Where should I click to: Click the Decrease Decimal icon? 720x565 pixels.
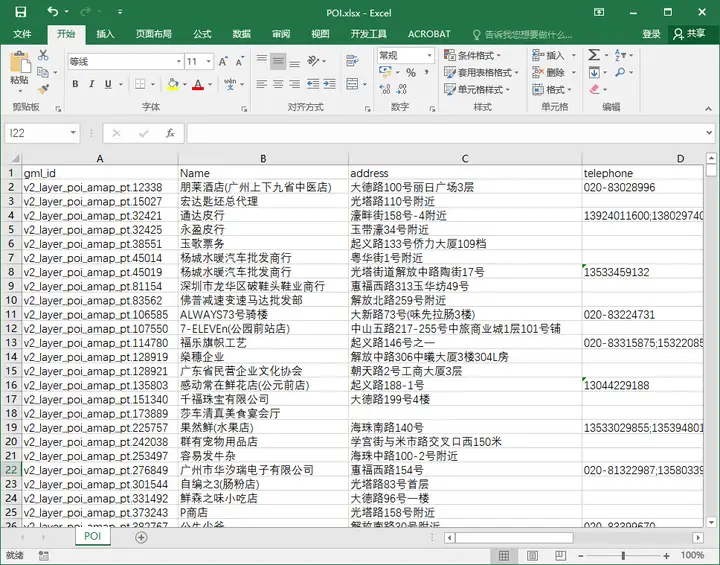[401, 89]
